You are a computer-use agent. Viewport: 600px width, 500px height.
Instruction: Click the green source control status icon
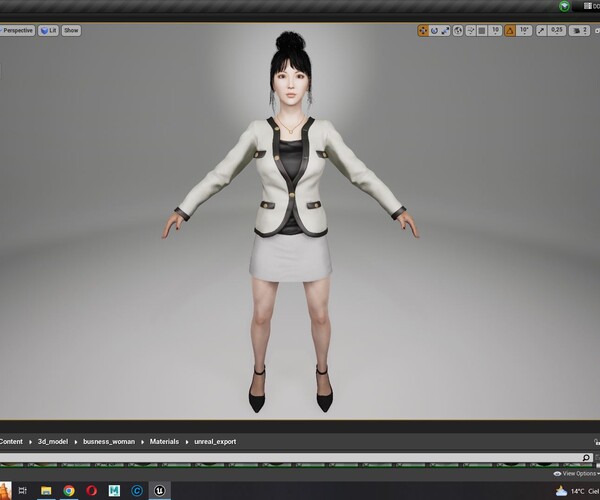pos(564,6)
